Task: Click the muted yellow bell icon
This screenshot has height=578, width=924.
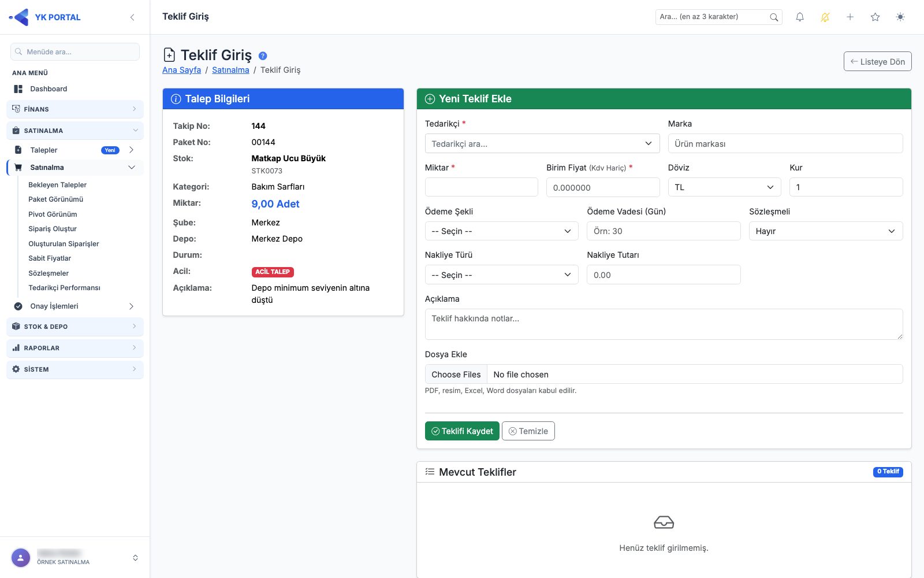Action: tap(825, 17)
